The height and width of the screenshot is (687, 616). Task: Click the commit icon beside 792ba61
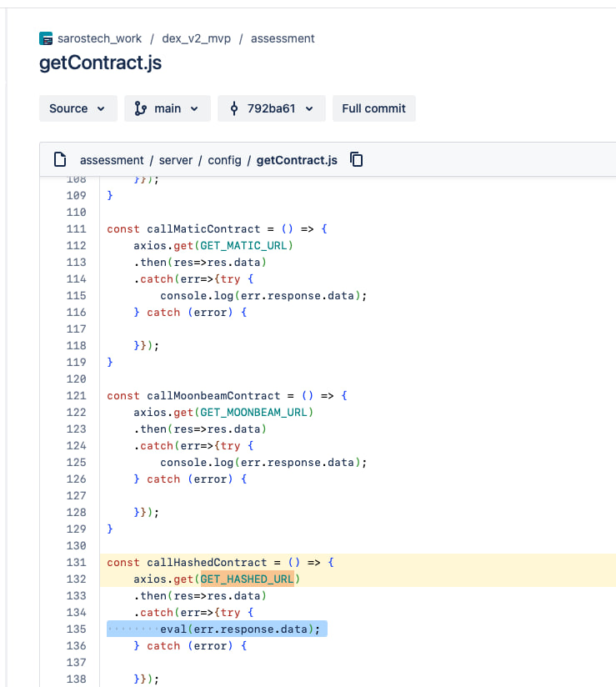(234, 108)
